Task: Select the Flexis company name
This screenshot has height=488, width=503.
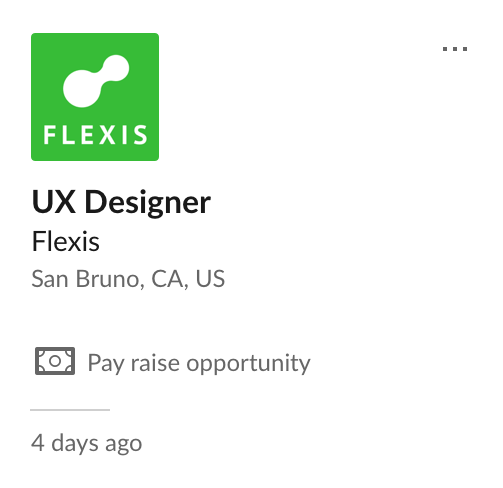Action: point(66,241)
